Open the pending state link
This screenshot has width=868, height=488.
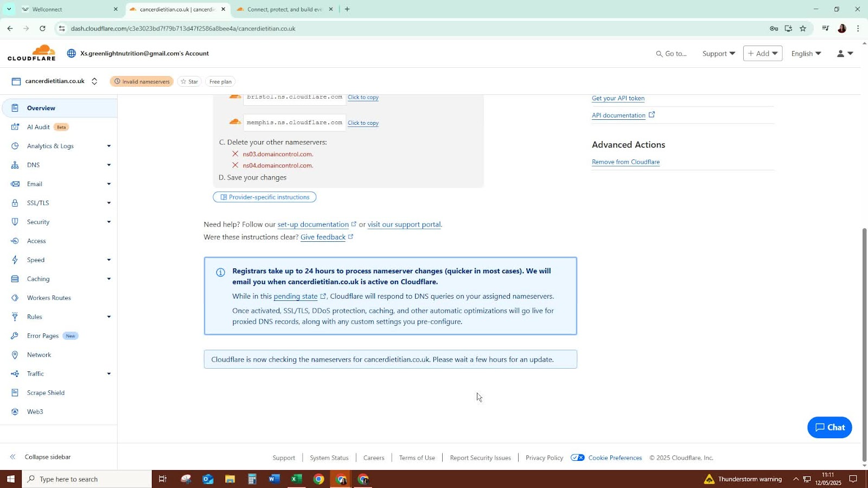click(x=296, y=297)
